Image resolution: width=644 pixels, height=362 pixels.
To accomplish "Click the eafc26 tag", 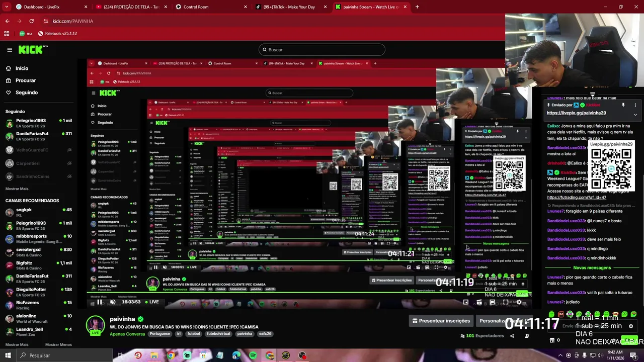I will coord(265,334).
